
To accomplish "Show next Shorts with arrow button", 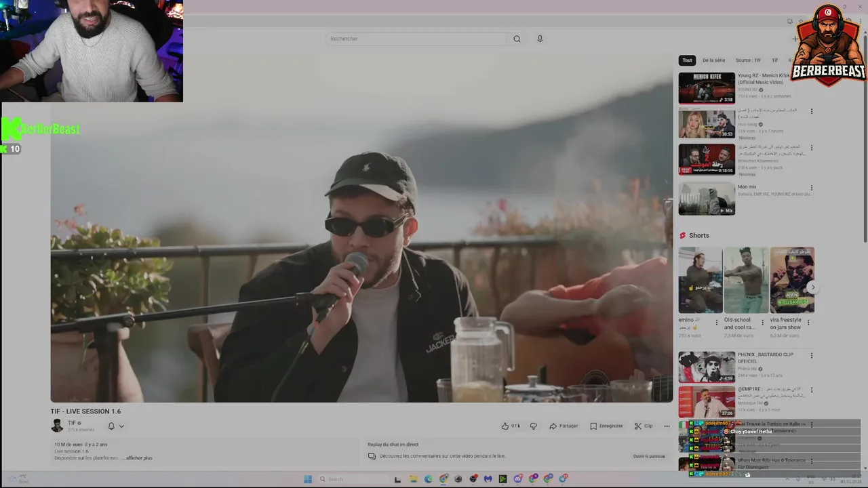I will point(812,287).
